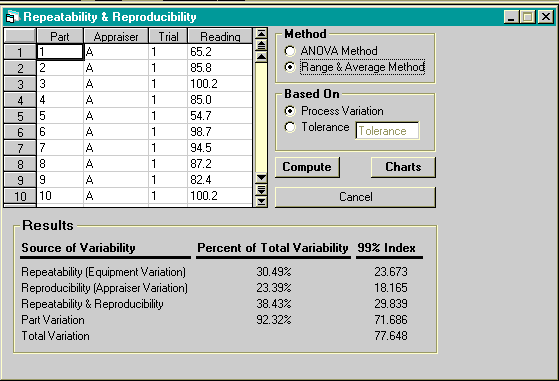The image size is (559, 381).
Task: Click the Reading column header
Action: pos(220,36)
